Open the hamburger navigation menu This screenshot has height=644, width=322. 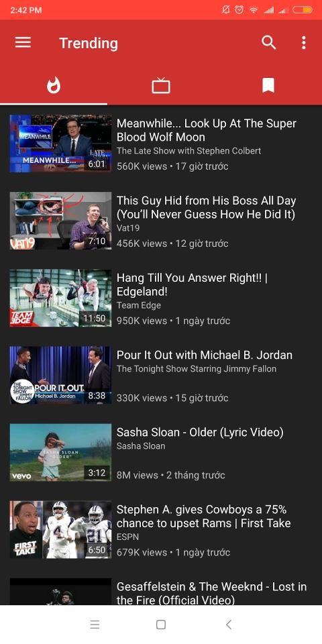[23, 43]
